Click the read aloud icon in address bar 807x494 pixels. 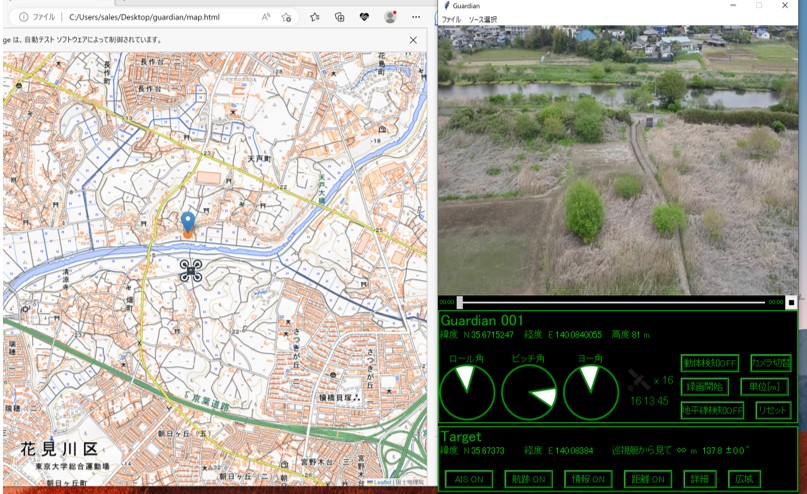266,17
